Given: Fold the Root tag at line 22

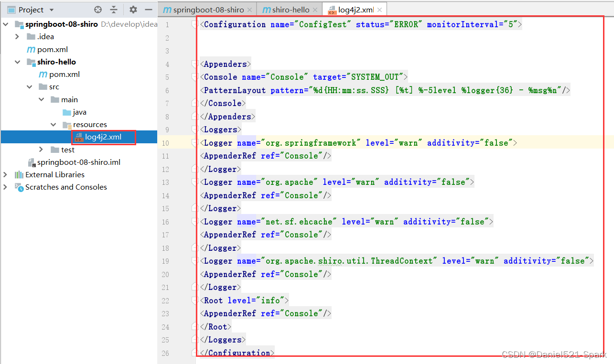Looking at the screenshot, I should pos(194,300).
